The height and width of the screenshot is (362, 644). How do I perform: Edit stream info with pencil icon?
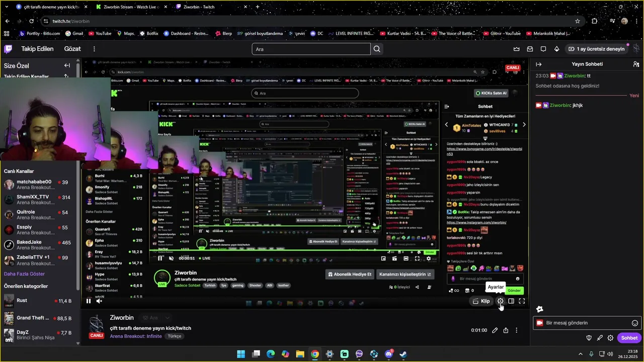click(495, 330)
